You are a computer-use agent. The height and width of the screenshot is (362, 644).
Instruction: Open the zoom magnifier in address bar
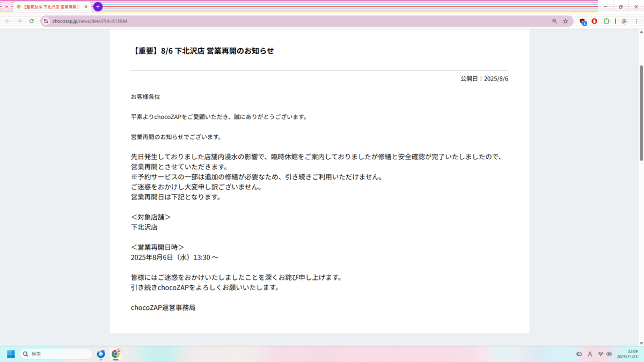[x=554, y=21]
